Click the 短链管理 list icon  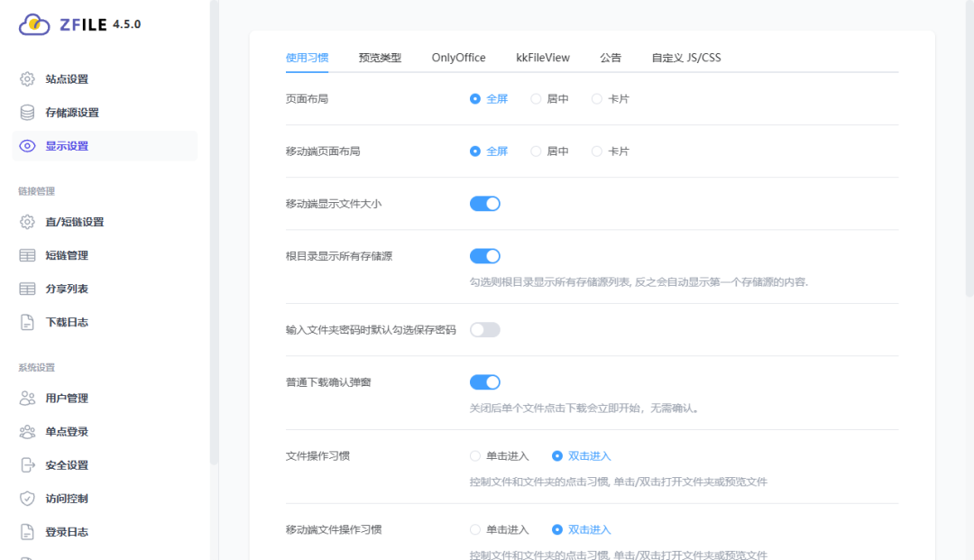pyautogui.click(x=27, y=254)
